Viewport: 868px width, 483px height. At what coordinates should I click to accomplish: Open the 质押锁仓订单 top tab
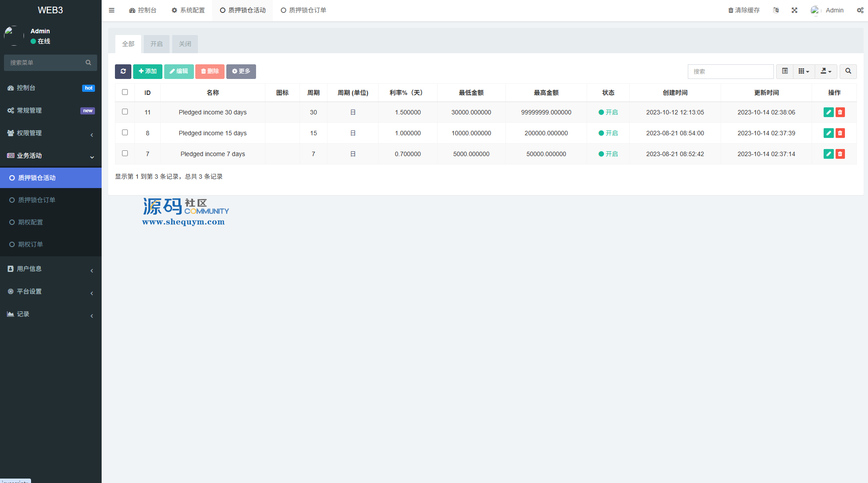304,10
